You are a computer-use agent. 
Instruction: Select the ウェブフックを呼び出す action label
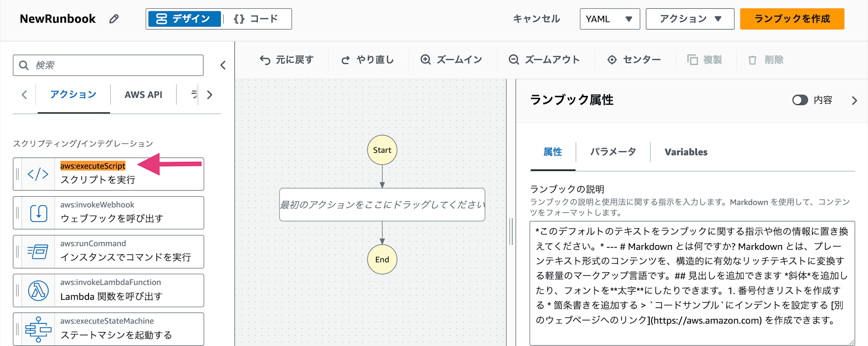(x=112, y=218)
